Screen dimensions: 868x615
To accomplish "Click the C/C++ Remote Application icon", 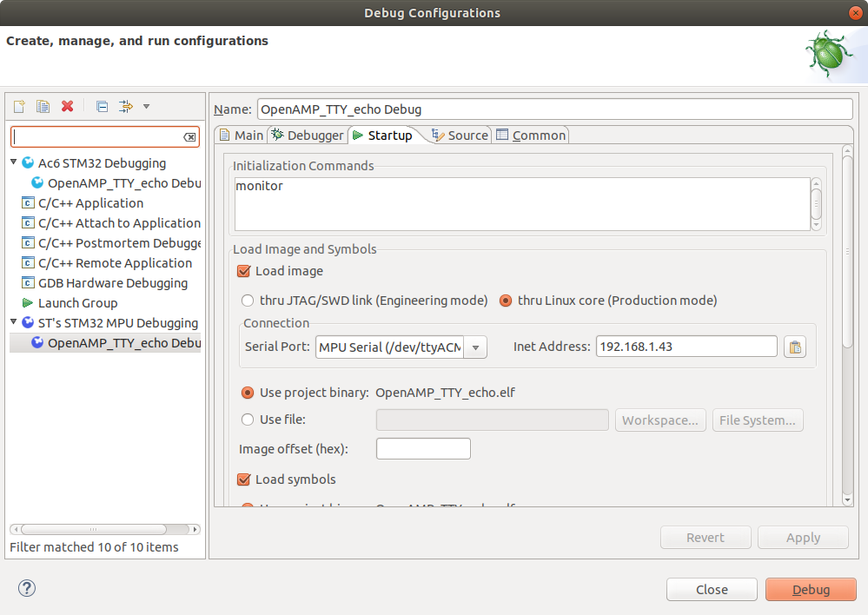I will click(x=28, y=263).
